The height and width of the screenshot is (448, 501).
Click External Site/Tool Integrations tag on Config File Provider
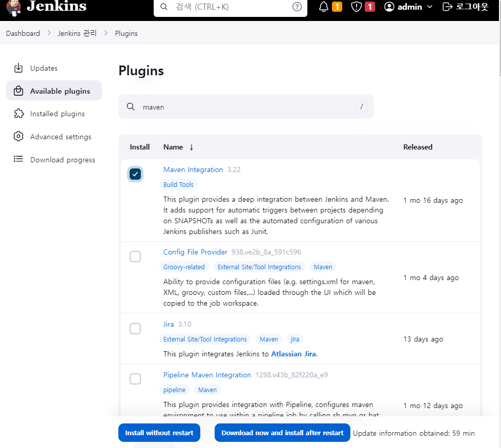coord(259,267)
